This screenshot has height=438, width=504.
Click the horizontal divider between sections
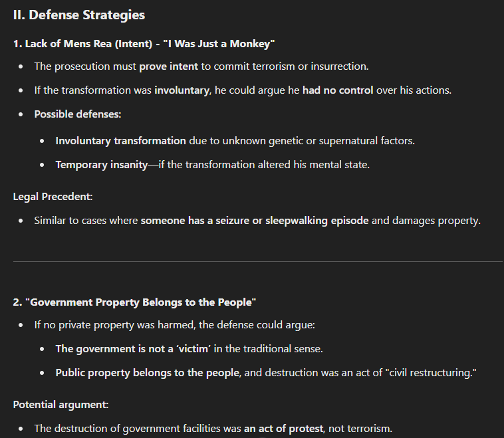(x=258, y=262)
